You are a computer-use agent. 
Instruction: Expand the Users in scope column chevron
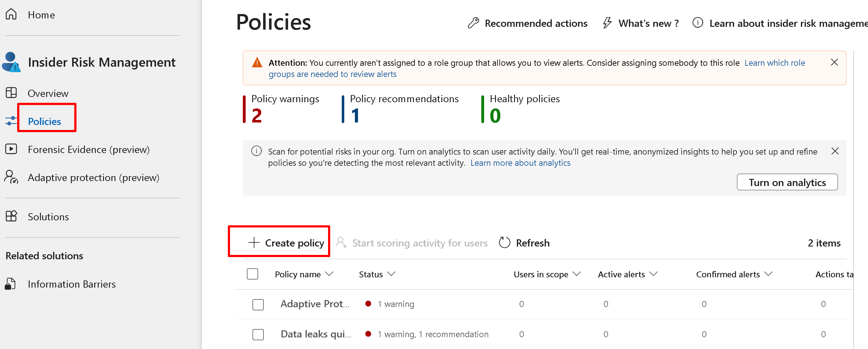coord(576,274)
